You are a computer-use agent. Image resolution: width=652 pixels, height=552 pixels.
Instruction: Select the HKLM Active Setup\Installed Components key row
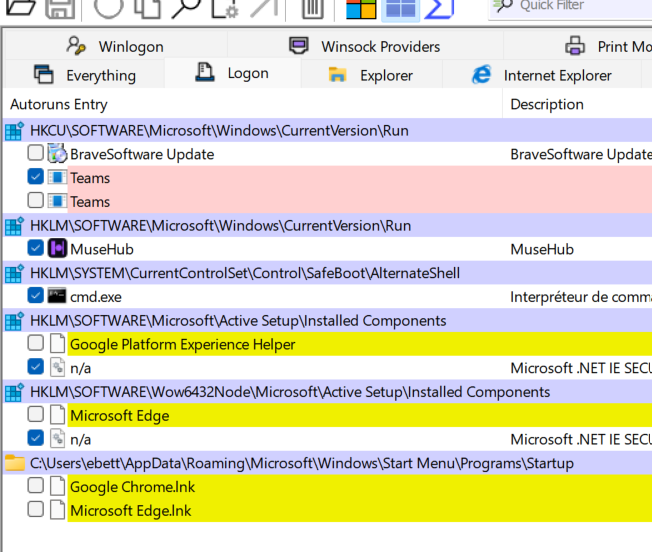point(328,320)
